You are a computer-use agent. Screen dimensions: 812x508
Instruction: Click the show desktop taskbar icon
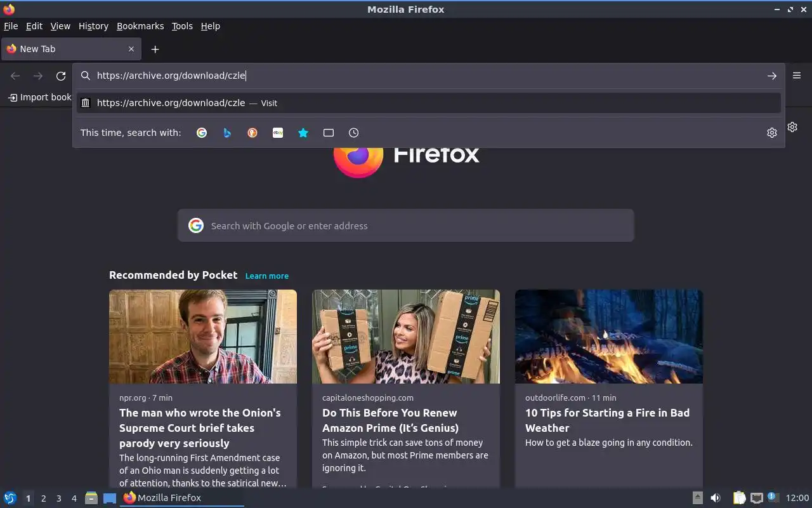(110, 498)
